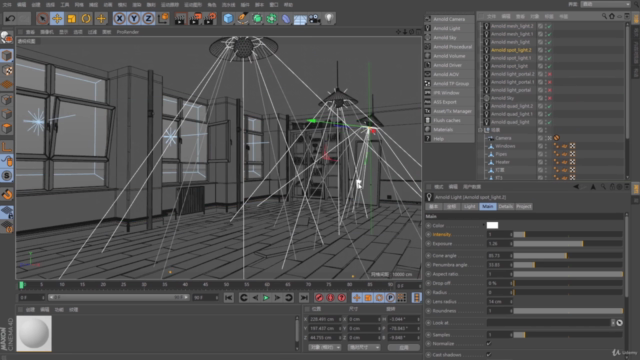Activate the Scale tool icon
The width and height of the screenshot is (640, 360).
click(x=71, y=18)
